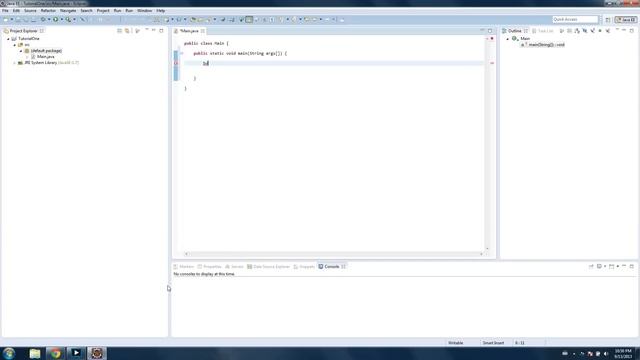Image resolution: width=640 pixels, height=360 pixels.
Task: Click the Run Last Tool toolbar icon
Action: [x=68, y=20]
